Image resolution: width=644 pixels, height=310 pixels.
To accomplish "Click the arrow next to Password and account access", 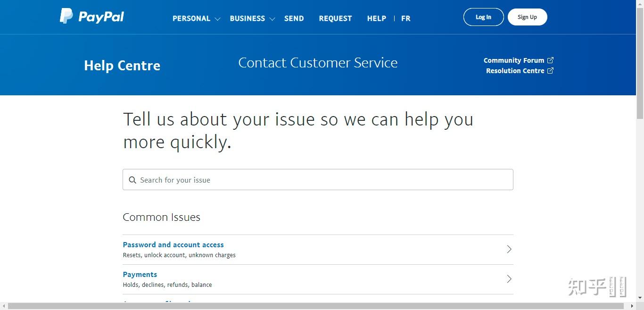I will pyautogui.click(x=509, y=249).
